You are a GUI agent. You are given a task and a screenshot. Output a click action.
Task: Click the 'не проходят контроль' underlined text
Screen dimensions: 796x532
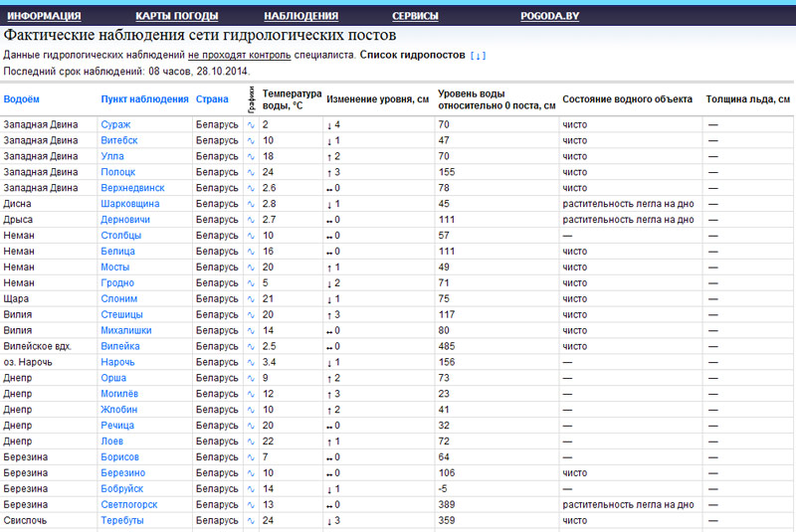pyautogui.click(x=239, y=55)
